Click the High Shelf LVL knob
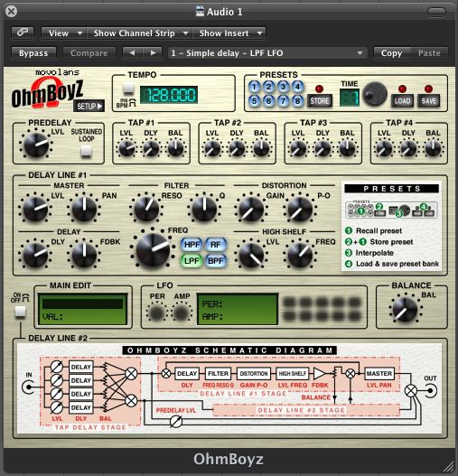Viewport: 458px width, 476px height. click(x=251, y=255)
